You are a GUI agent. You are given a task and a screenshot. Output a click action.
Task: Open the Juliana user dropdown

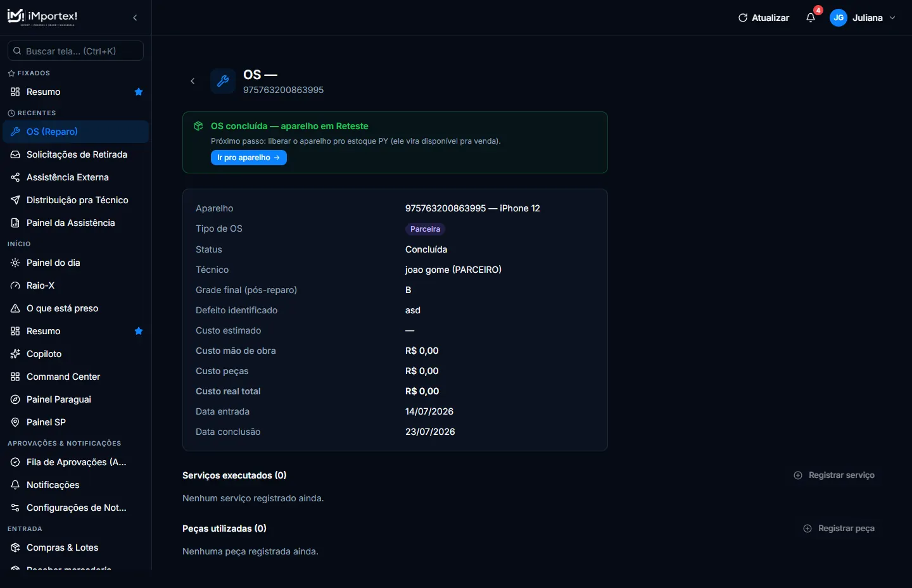(863, 18)
